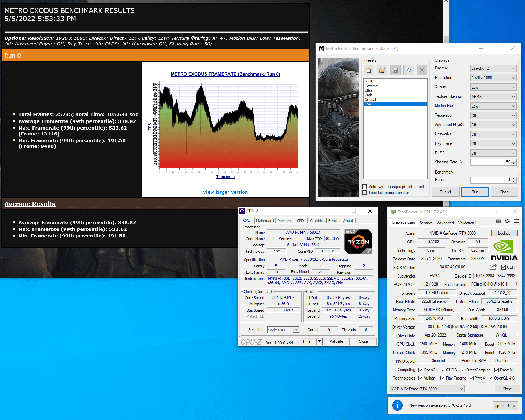
Task: Click the GPU-Z refresh icon
Action: [x=508, y=221]
